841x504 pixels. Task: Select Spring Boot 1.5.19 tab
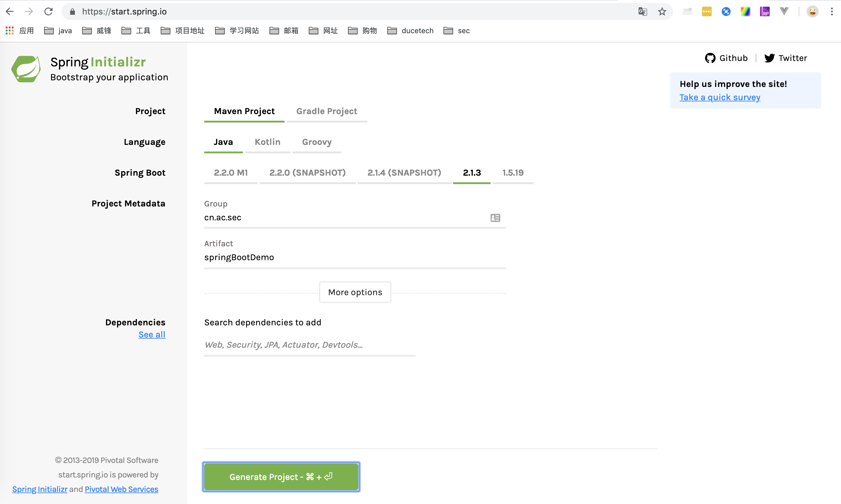pyautogui.click(x=513, y=173)
